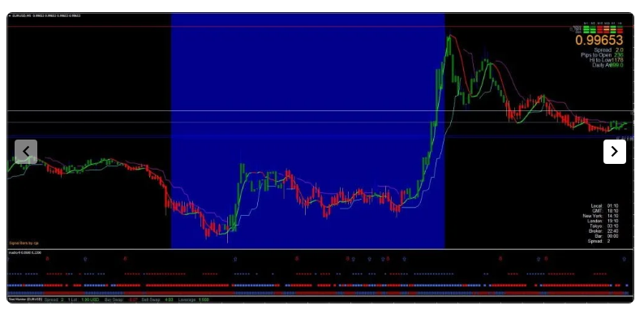Select the multi-timeframe signal bars grid
644x314 pixels.
tap(603, 29)
